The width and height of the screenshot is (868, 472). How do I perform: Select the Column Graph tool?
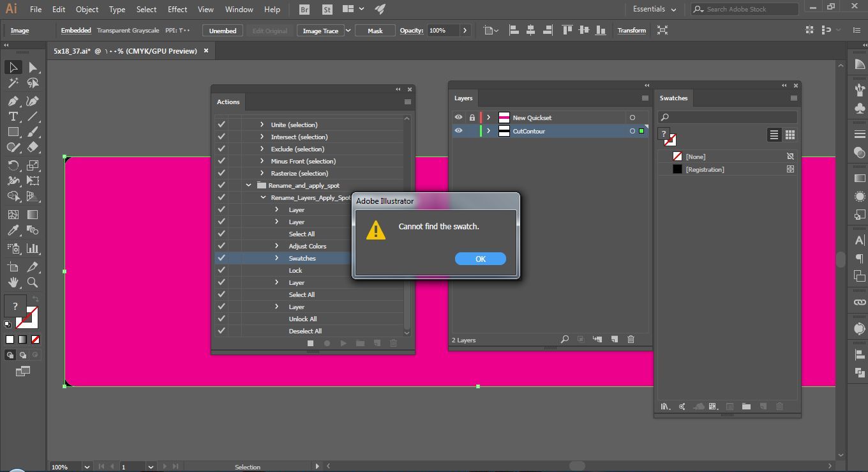pyautogui.click(x=33, y=248)
